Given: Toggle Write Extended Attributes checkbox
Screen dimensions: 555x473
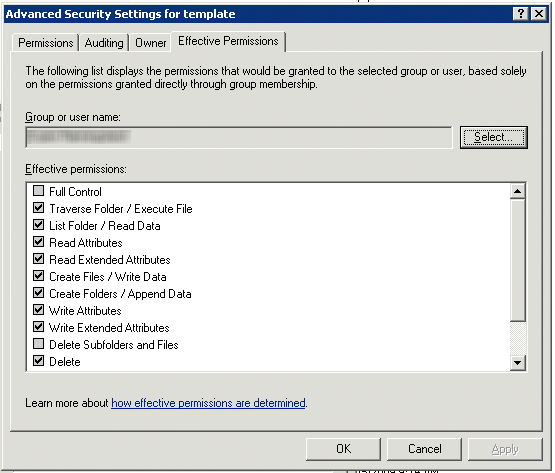Looking at the screenshot, I should 38,327.
